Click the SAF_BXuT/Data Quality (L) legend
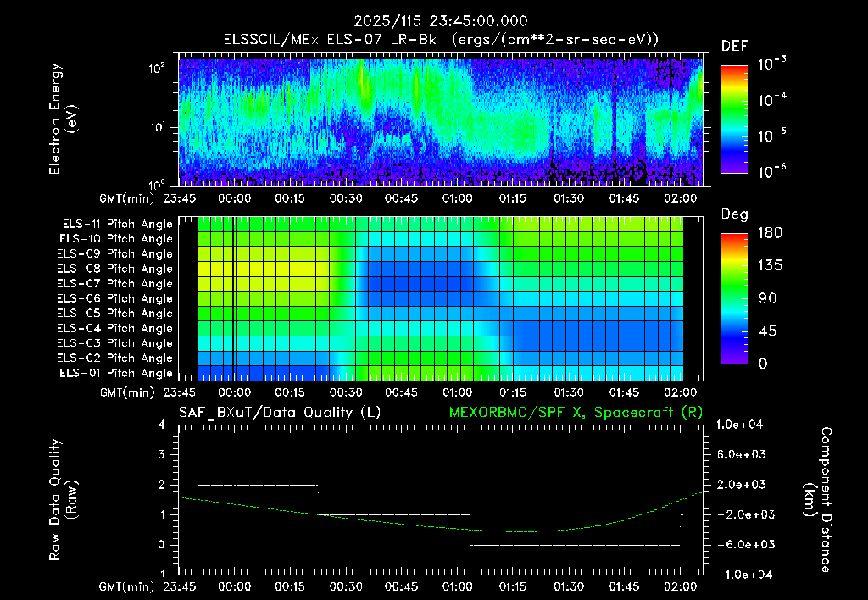This screenshot has width=868, height=600. click(280, 413)
